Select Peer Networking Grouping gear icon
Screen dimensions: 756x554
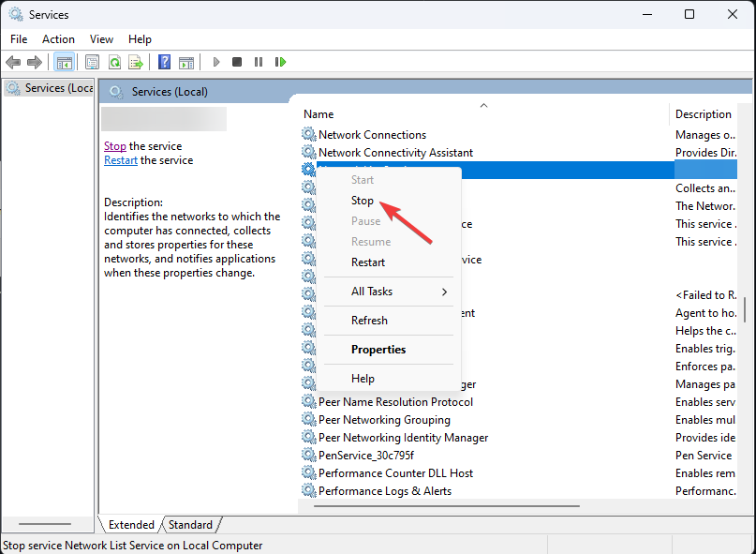pos(308,420)
